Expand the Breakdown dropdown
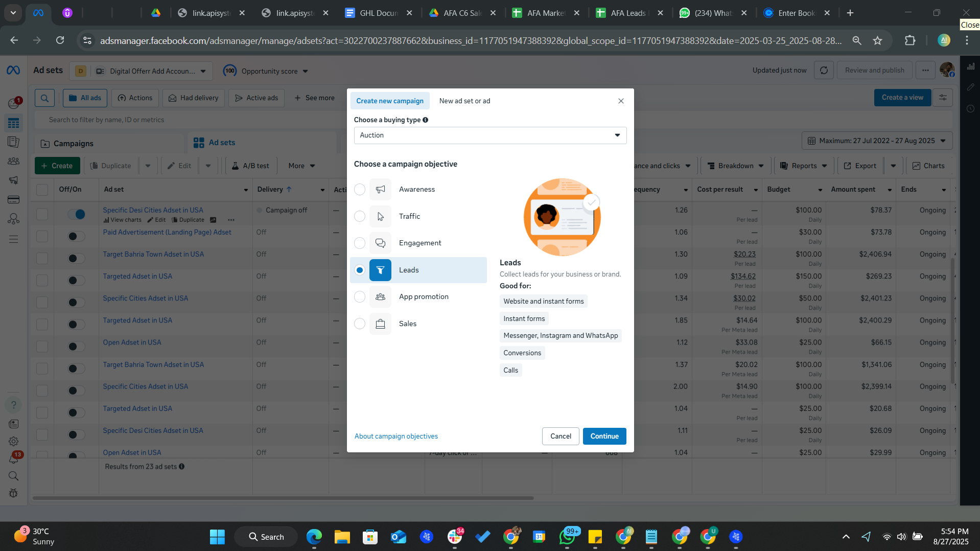This screenshot has width=980, height=551. coord(736,166)
